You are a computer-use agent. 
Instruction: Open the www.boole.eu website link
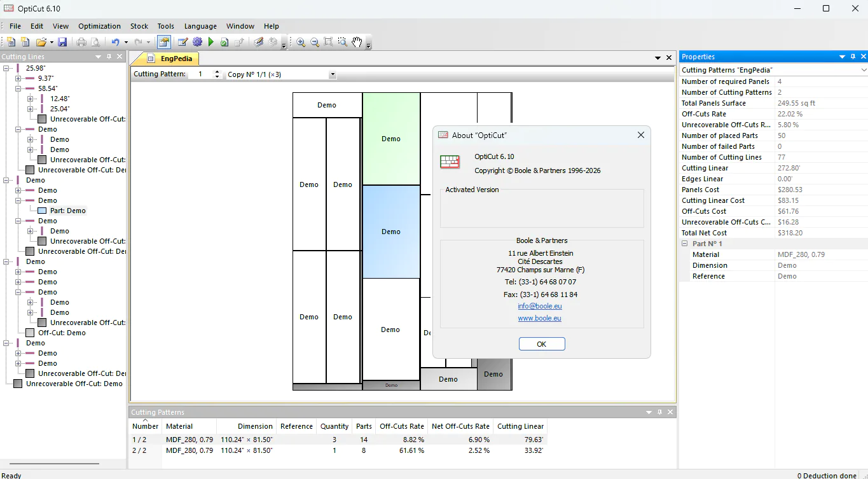[540, 318]
